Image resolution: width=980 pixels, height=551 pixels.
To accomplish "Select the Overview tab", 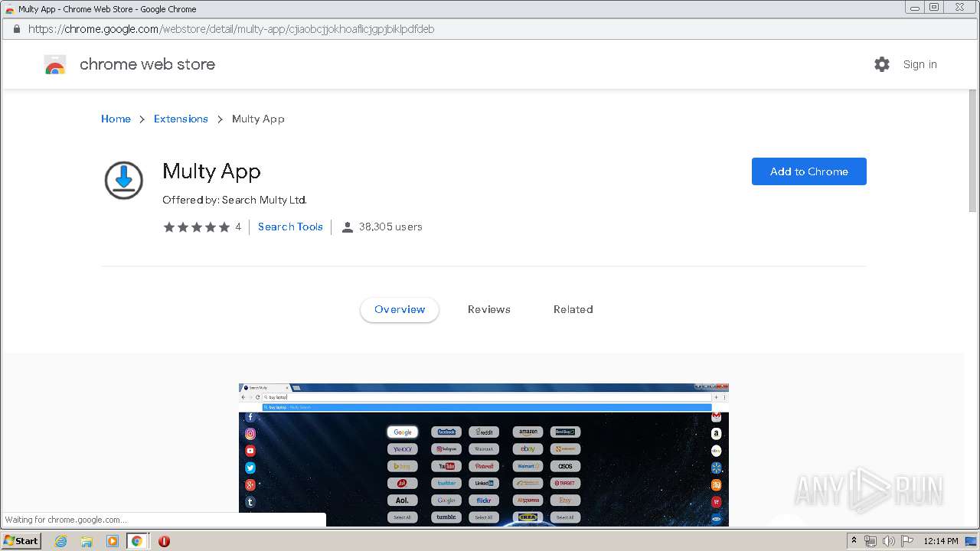I will [400, 309].
